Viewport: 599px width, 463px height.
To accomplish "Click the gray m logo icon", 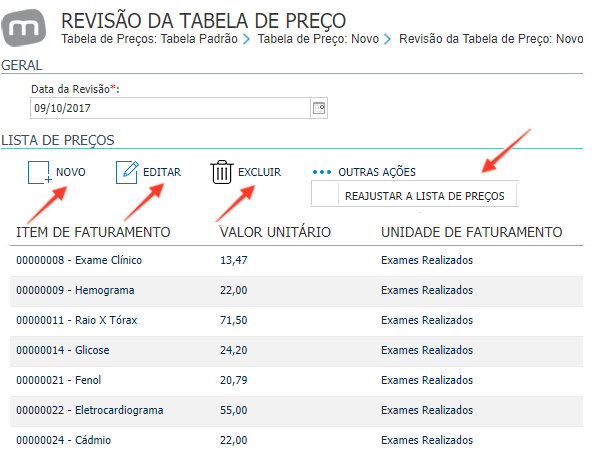I will tap(24, 28).
